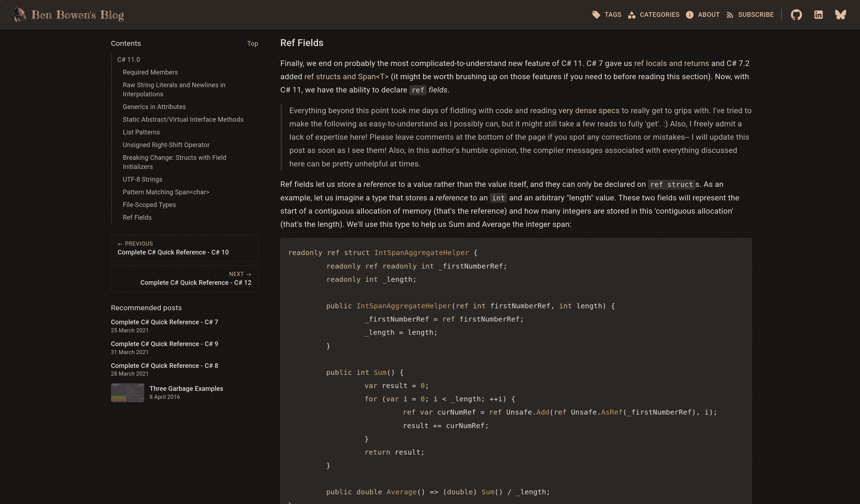Click the tag icon beside TAGS

pos(596,15)
